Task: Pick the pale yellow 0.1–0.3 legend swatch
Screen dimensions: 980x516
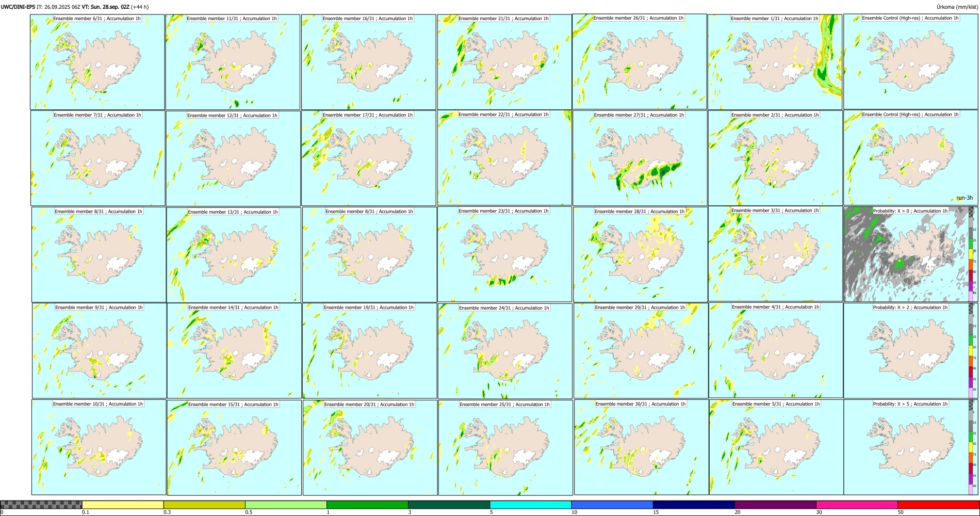Action: coord(123,505)
